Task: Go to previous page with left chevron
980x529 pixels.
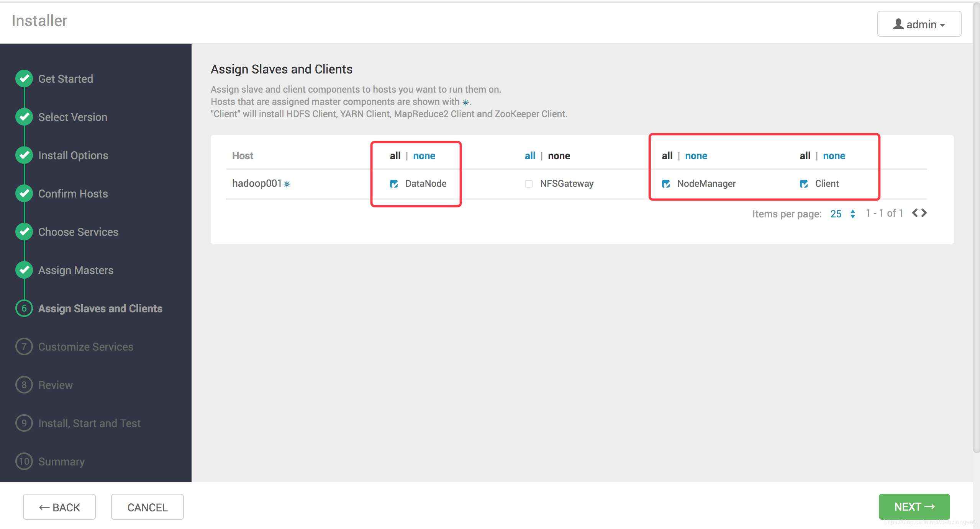Action: coord(915,213)
